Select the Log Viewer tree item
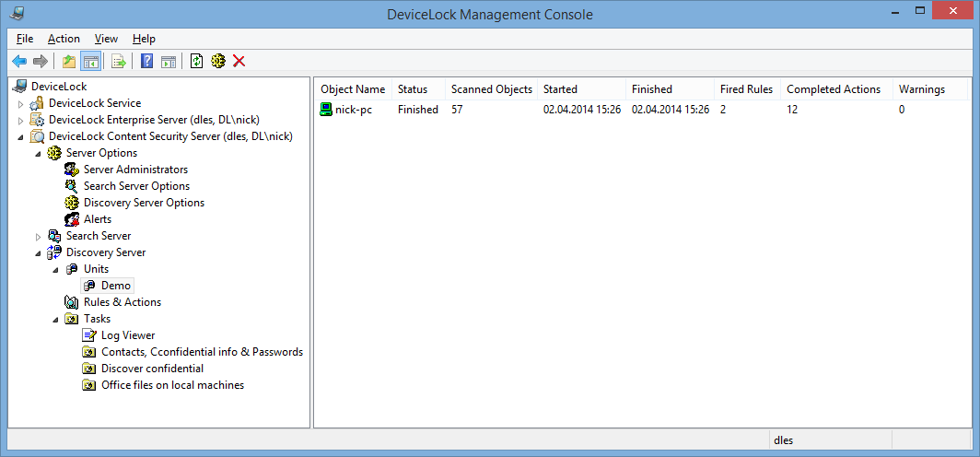This screenshot has height=457, width=980. (128, 335)
